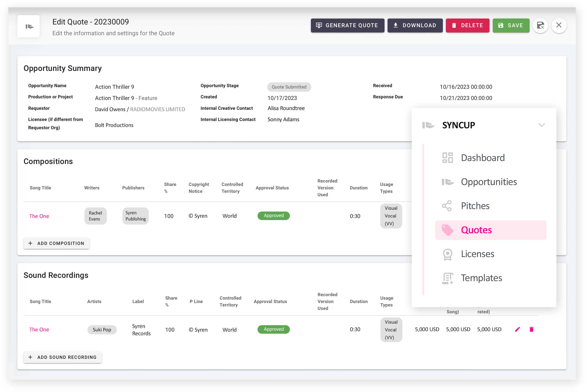This screenshot has width=587, height=392.
Task: Open The One link under Compositions
Action: tap(39, 216)
